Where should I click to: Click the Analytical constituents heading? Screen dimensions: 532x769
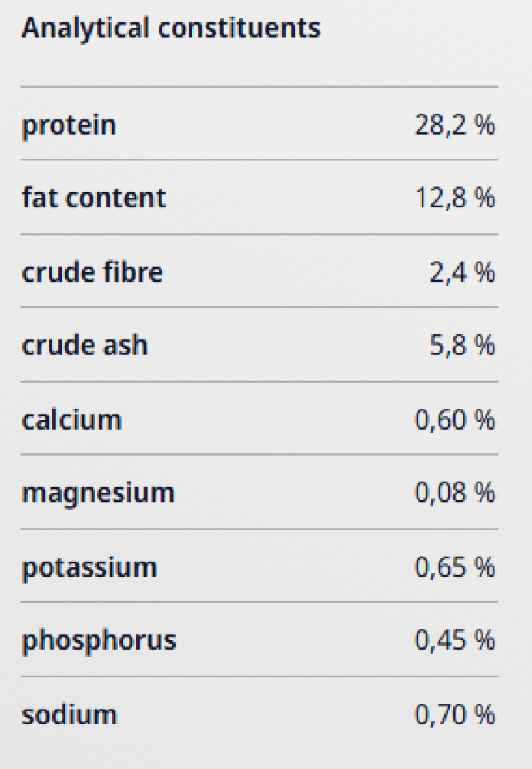click(x=170, y=29)
